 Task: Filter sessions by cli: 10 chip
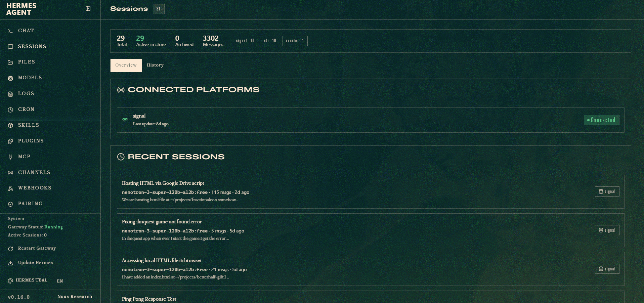click(x=270, y=41)
